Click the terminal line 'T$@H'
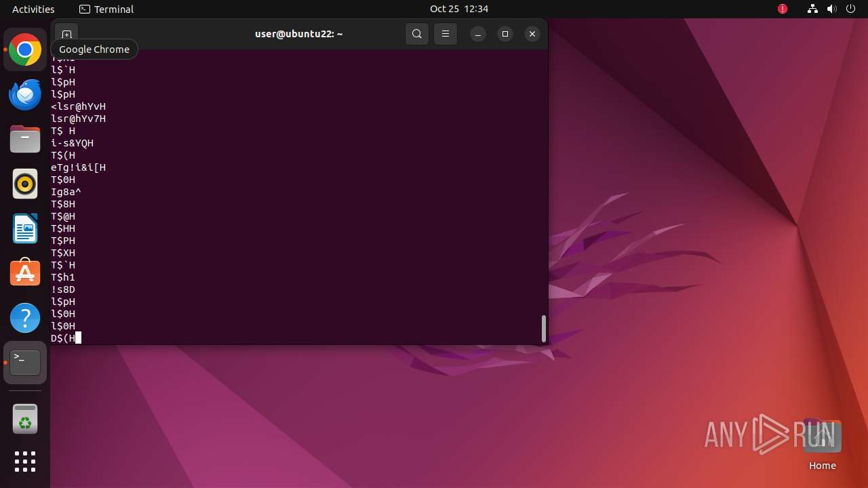 coord(63,216)
